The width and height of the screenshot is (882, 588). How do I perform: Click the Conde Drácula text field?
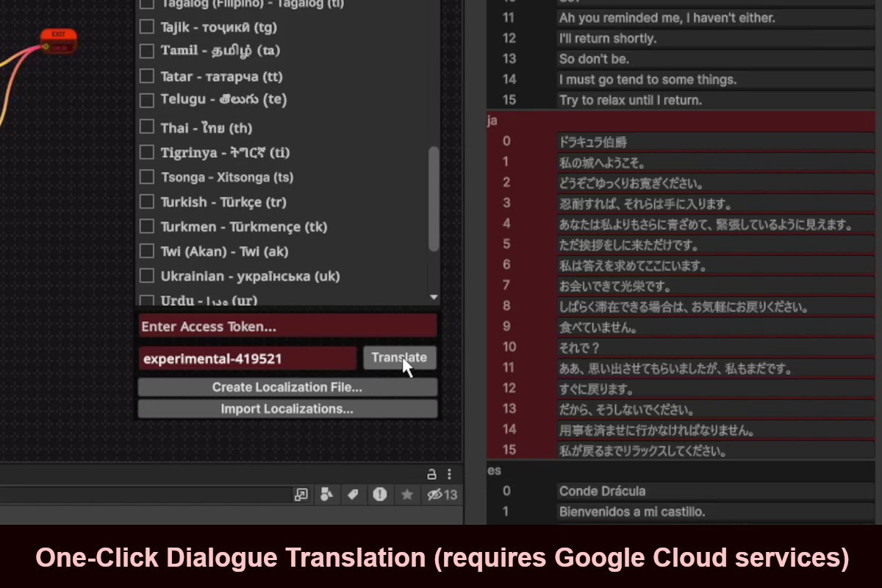pos(716,491)
